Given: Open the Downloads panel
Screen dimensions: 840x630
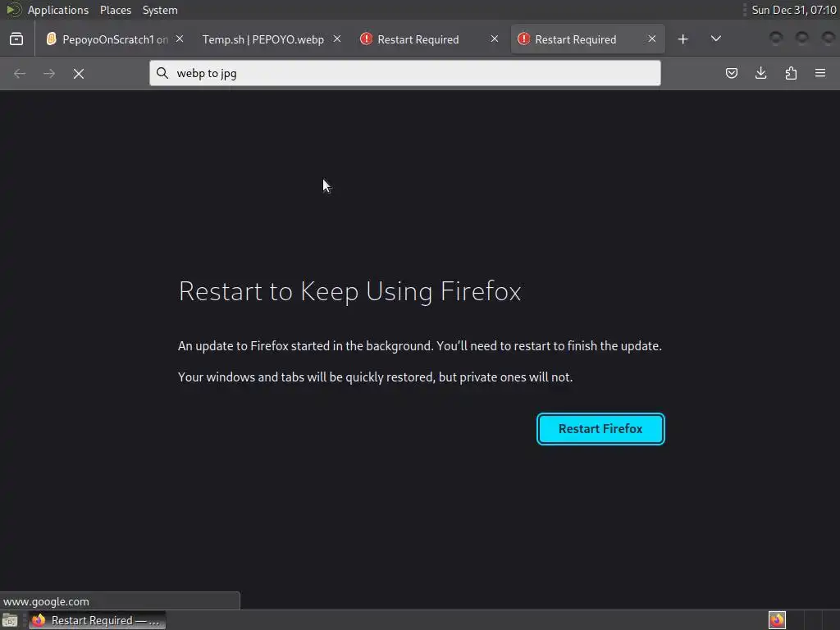Looking at the screenshot, I should [760, 73].
